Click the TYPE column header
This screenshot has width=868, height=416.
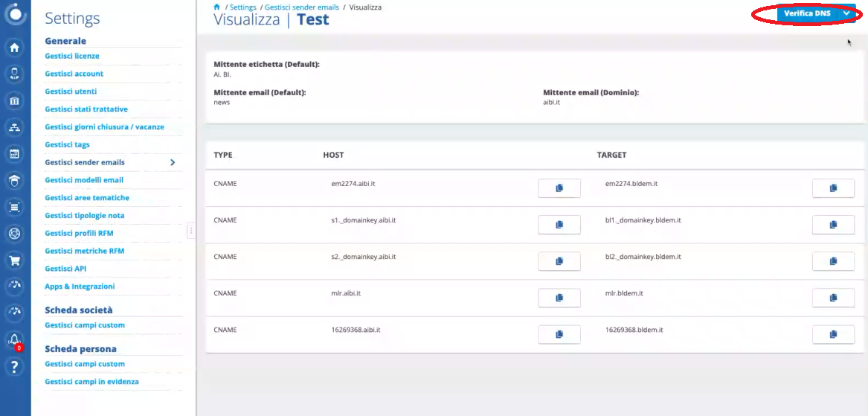tap(223, 155)
